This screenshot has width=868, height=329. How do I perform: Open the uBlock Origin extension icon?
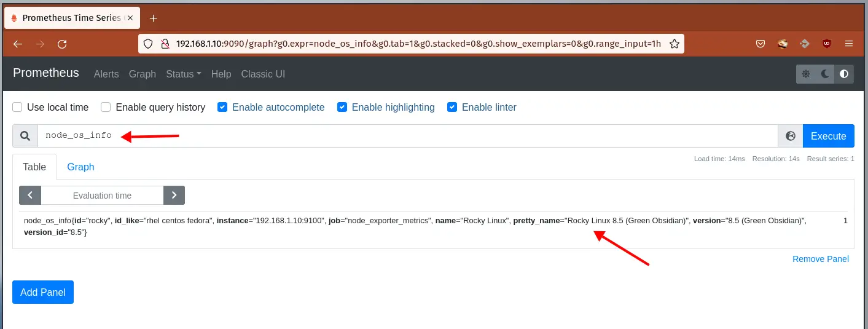827,44
